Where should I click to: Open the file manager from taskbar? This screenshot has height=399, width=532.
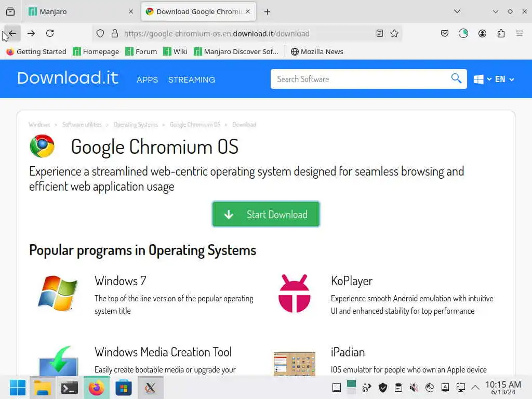(43, 388)
